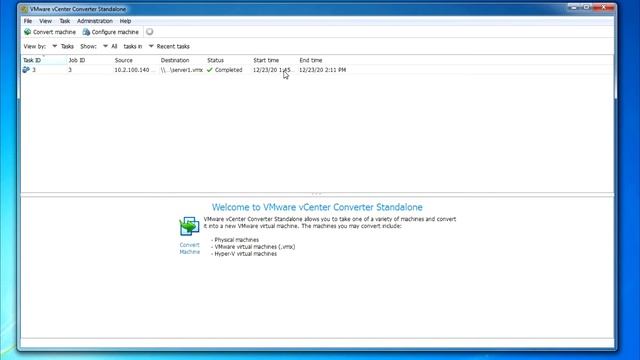
Task: Open the View menu
Action: pos(45,21)
